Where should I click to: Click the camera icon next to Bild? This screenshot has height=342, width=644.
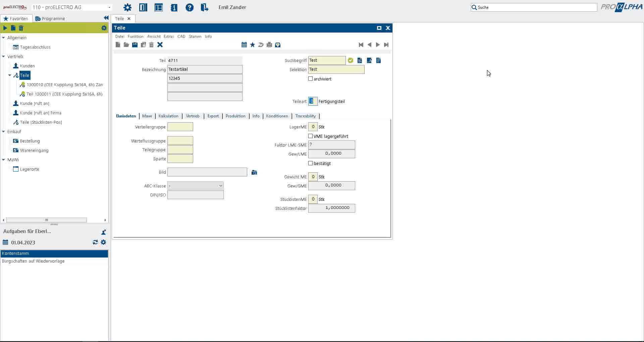coord(254,172)
